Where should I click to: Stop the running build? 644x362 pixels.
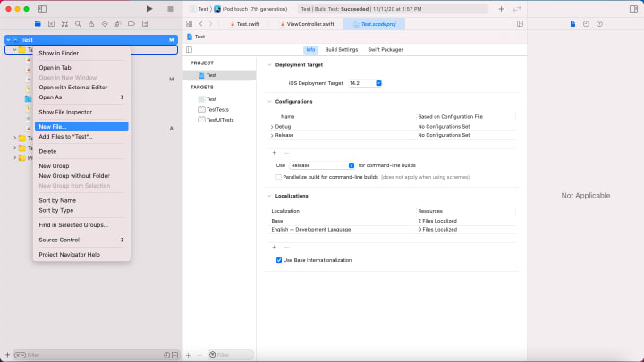tap(170, 9)
